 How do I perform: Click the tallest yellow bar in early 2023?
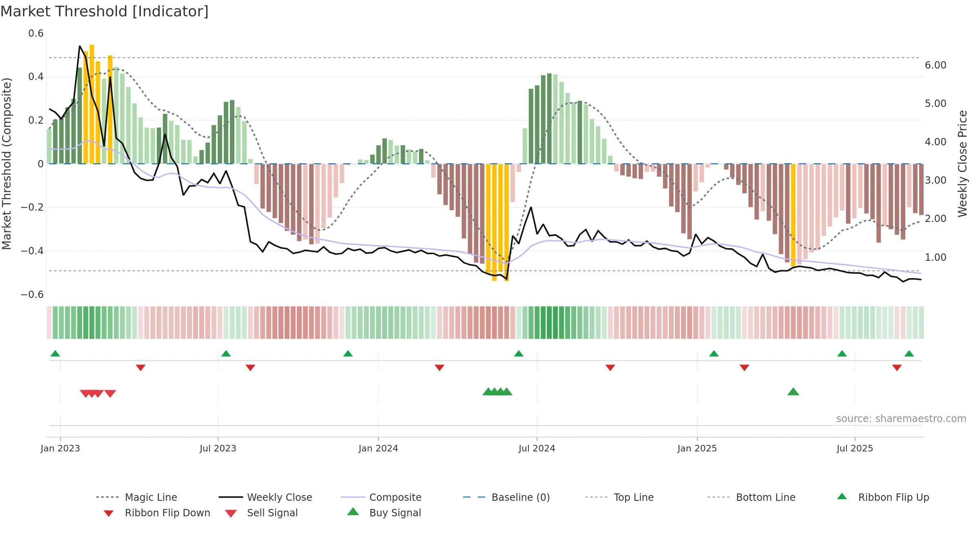(92, 104)
